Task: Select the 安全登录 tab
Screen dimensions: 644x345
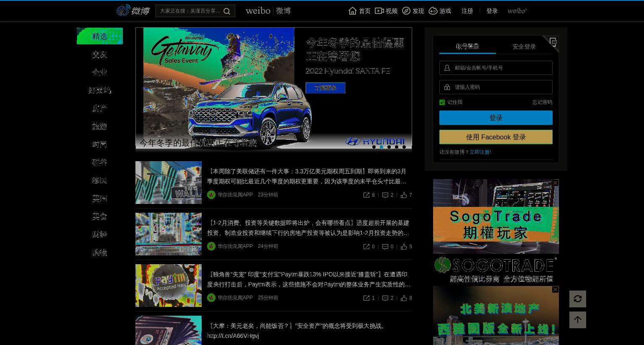Action: 524,46
